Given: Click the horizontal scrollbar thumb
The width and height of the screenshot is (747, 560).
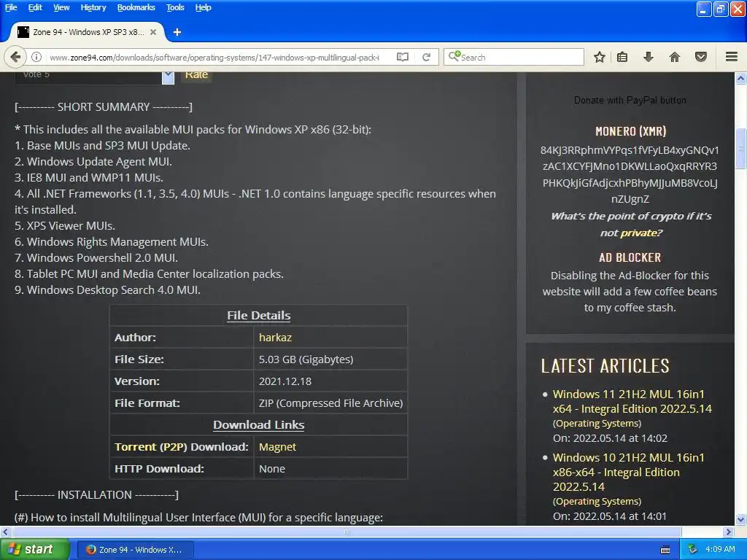Looking at the screenshot, I should pos(346,532).
